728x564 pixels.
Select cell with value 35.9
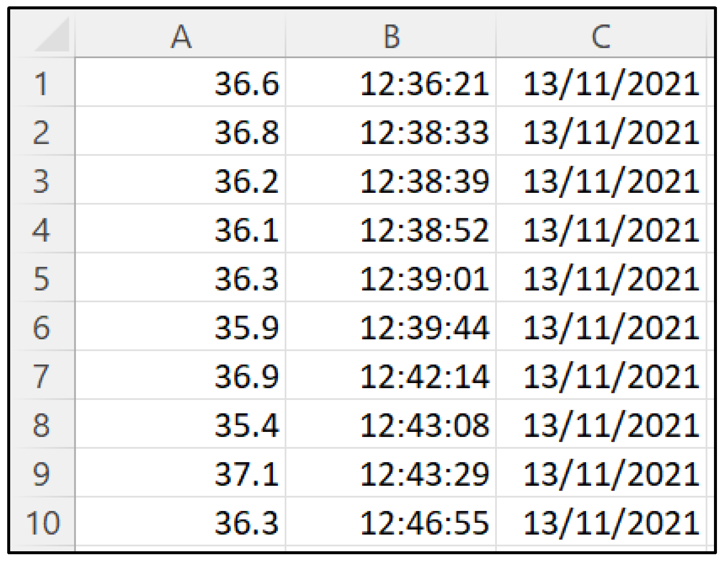(x=246, y=327)
